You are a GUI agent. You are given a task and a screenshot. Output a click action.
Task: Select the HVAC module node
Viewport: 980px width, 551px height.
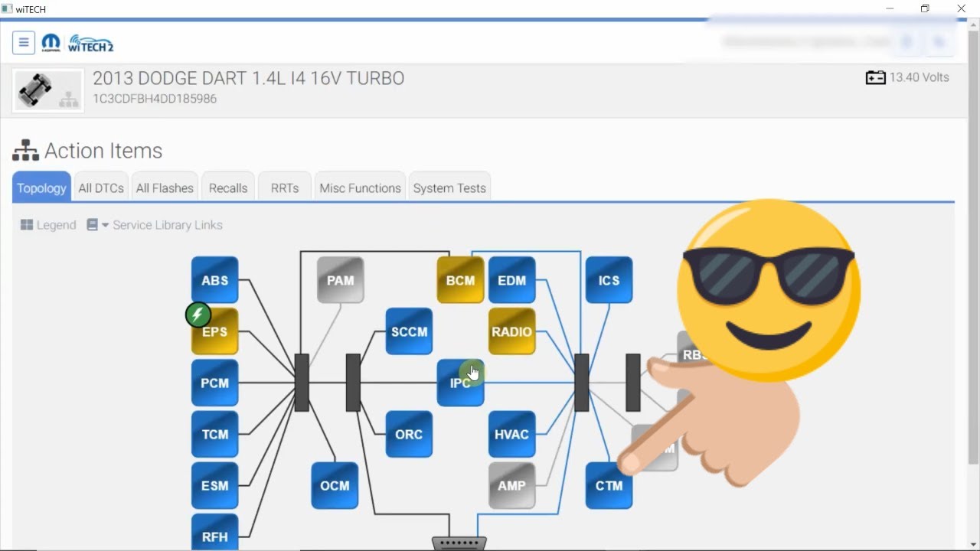click(511, 434)
